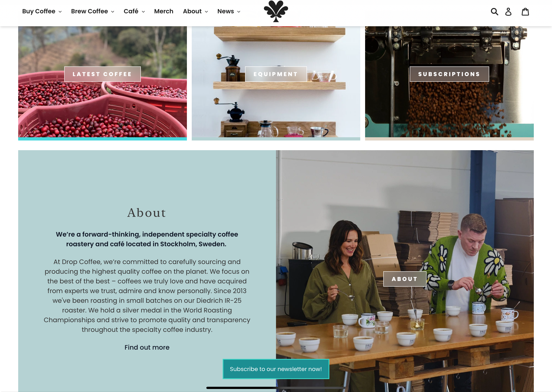Open the search magnifier icon
Viewport: 552px width, 392px height.
tap(494, 11)
